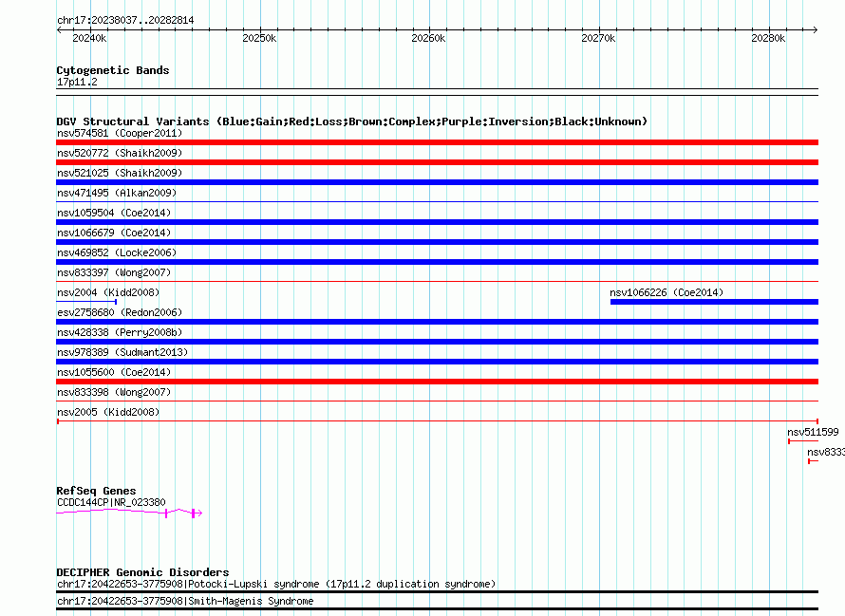This screenshot has height=616, width=845.
Task: Click the magenta CCDC144CP gene glyph arrow
Action: tap(129, 513)
